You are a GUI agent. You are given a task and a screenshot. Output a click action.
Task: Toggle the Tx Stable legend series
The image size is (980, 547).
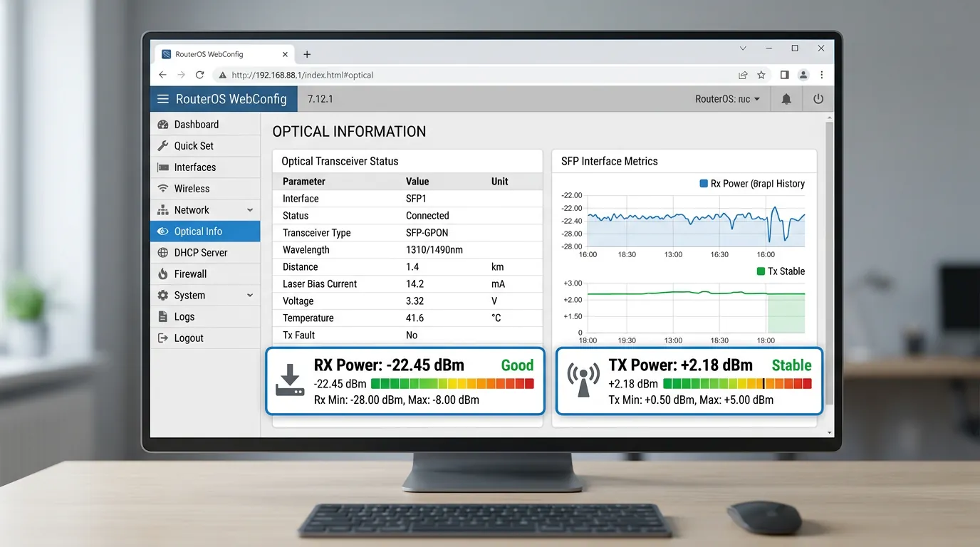[781, 271]
